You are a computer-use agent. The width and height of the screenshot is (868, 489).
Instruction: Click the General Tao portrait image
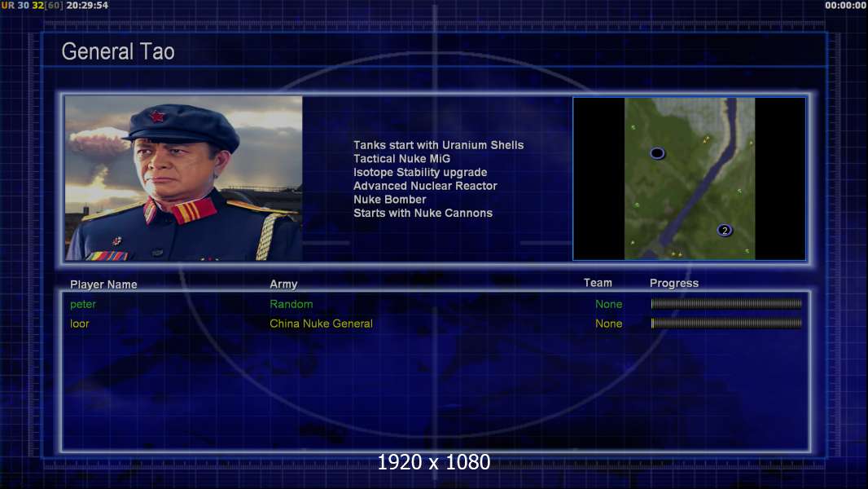coord(184,178)
